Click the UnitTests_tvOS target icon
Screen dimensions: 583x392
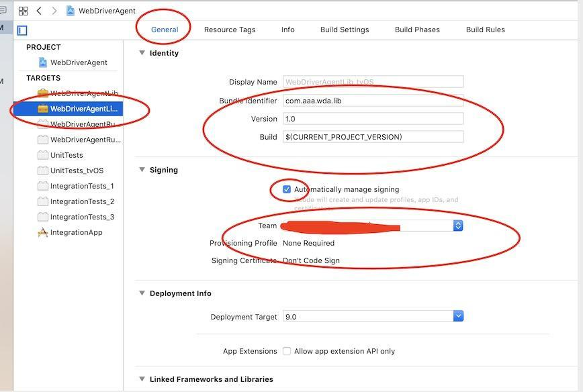(43, 170)
